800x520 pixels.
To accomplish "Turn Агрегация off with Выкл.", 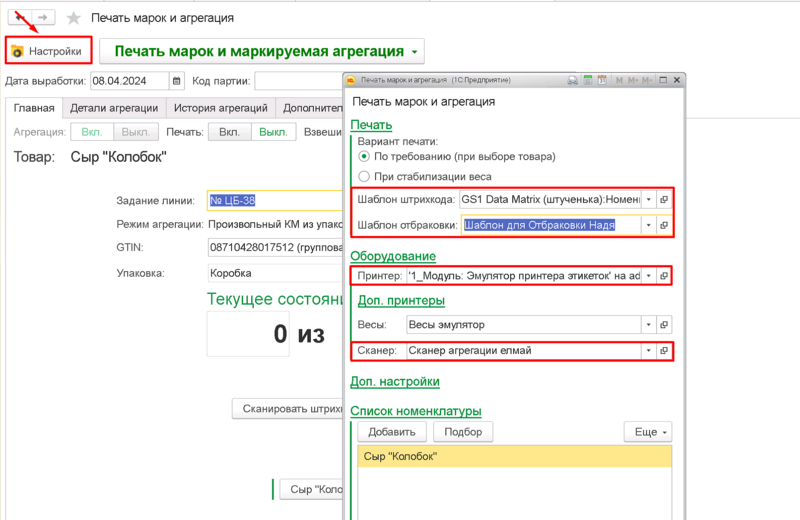I will pyautogui.click(x=136, y=132).
